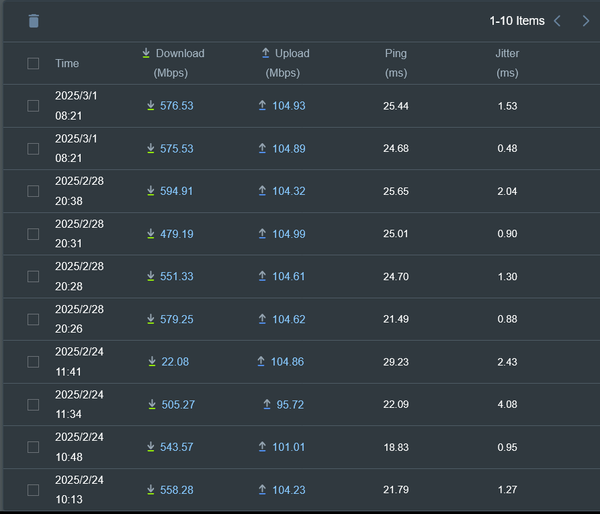Click the Time column header
This screenshot has height=514, width=600.
click(x=67, y=63)
